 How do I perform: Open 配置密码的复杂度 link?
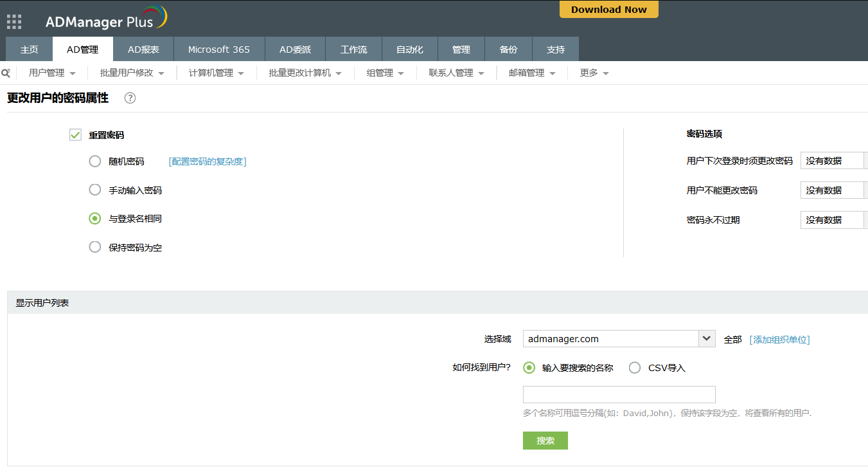208,161
